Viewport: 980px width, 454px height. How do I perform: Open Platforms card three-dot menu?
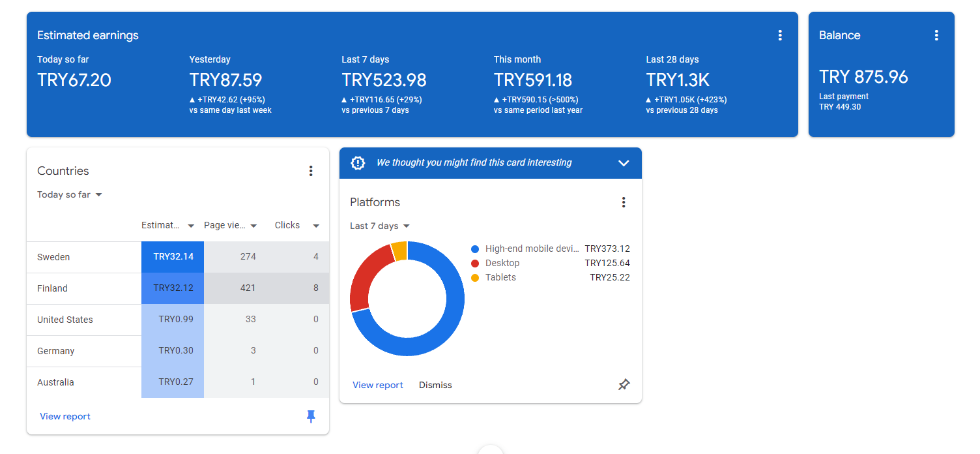(624, 202)
